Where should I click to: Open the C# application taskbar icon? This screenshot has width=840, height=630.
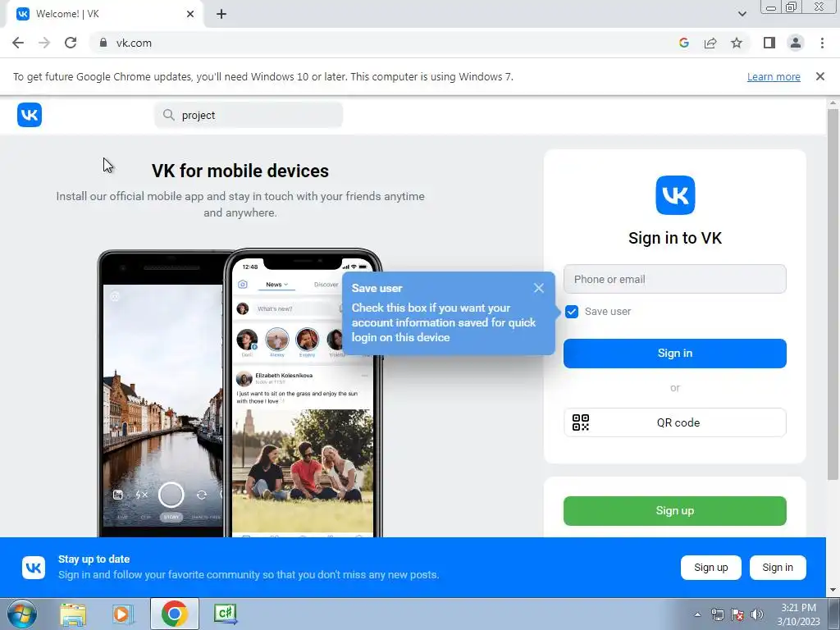point(226,614)
